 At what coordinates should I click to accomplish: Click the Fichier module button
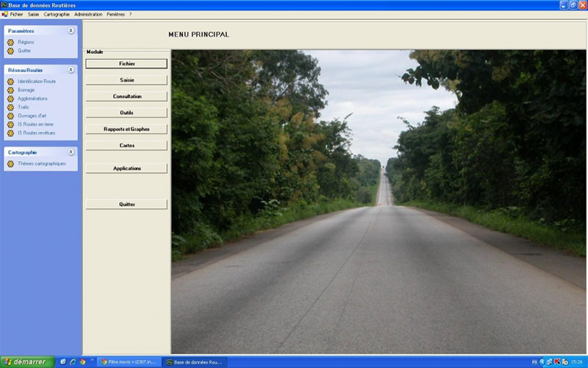click(x=126, y=64)
